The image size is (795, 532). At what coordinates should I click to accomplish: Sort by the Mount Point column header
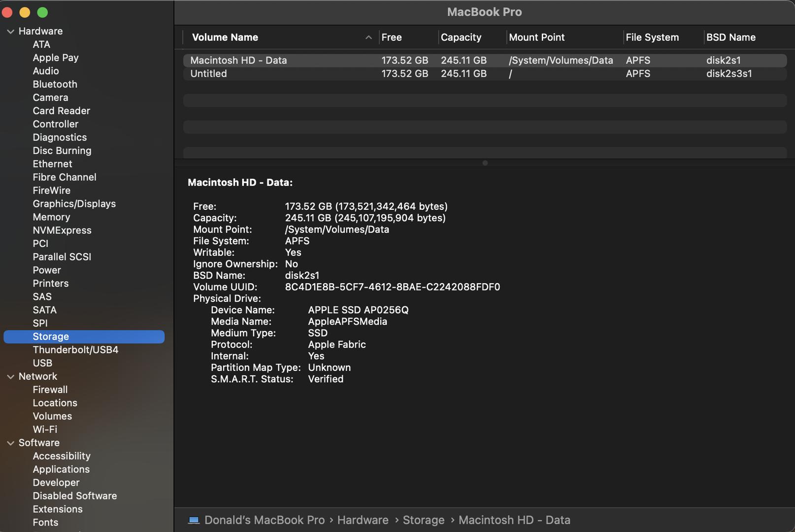(x=537, y=37)
